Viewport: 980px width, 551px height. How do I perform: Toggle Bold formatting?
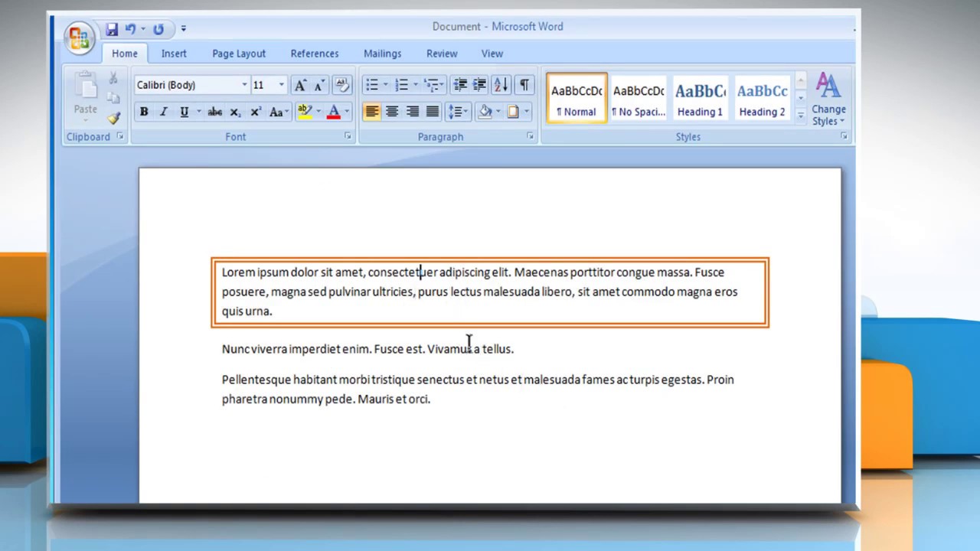point(143,112)
